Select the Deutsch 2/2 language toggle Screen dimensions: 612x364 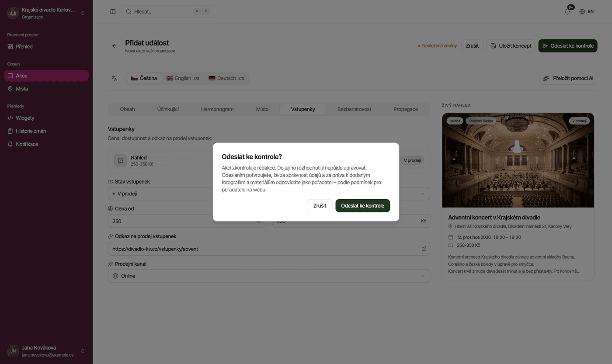click(x=226, y=78)
